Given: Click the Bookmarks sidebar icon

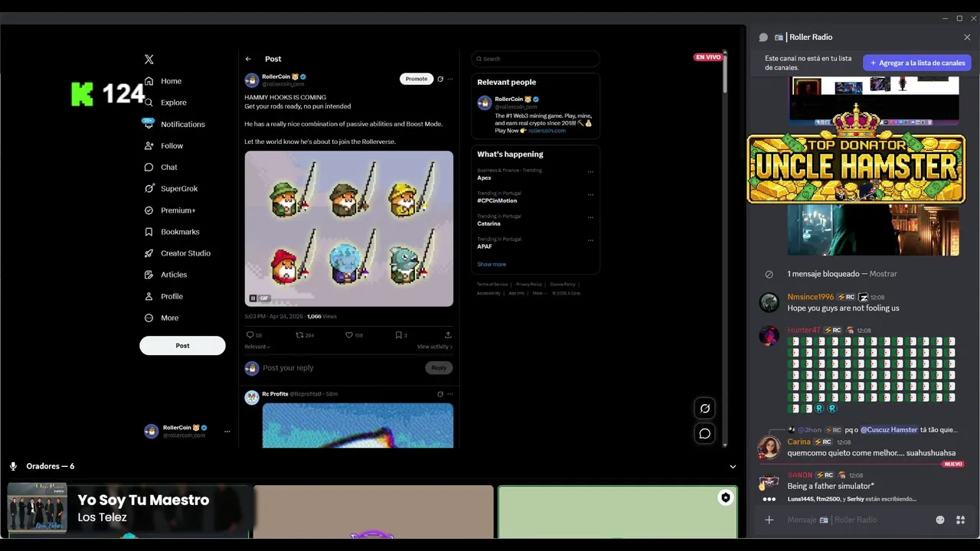Looking at the screenshot, I should click(x=149, y=232).
